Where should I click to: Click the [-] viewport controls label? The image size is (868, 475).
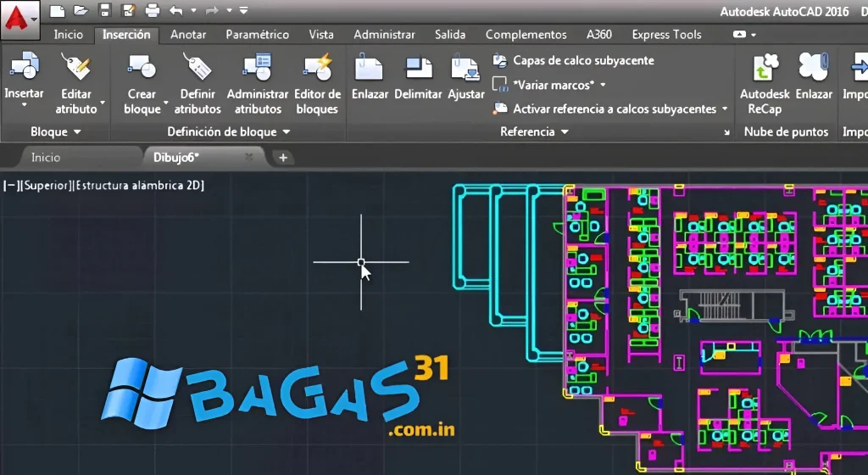click(10, 186)
